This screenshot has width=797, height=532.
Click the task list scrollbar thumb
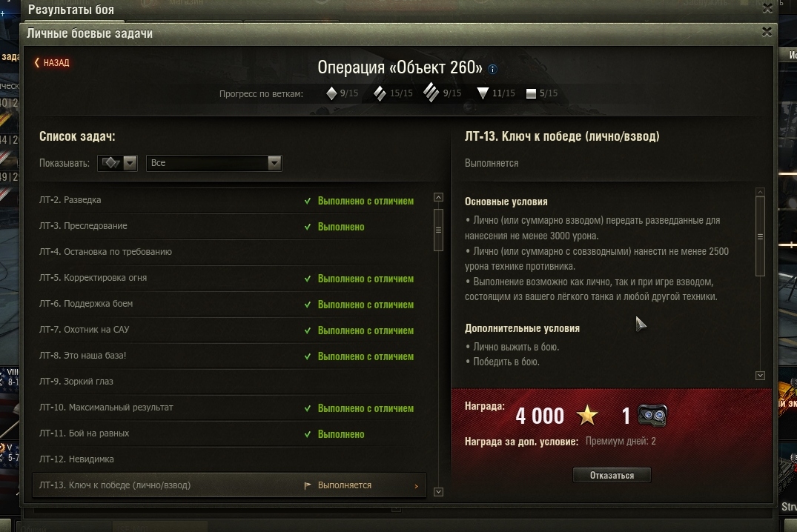click(x=438, y=230)
